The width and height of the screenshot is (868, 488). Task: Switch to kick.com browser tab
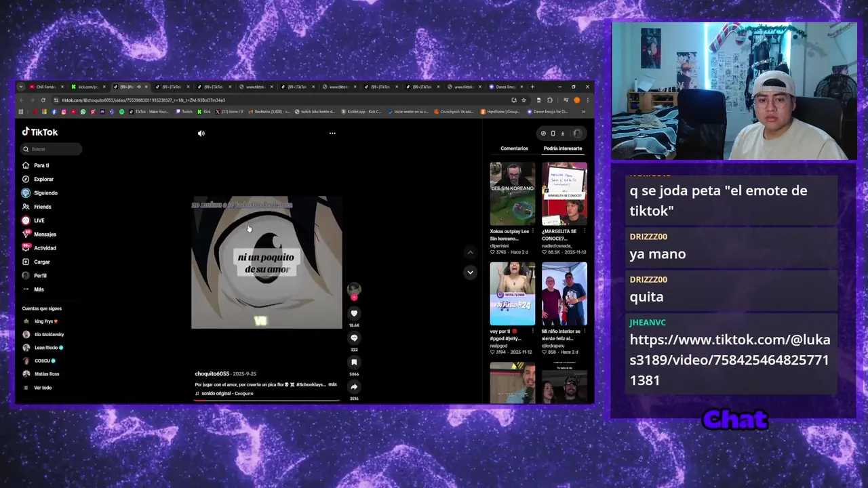pyautogui.click(x=87, y=87)
